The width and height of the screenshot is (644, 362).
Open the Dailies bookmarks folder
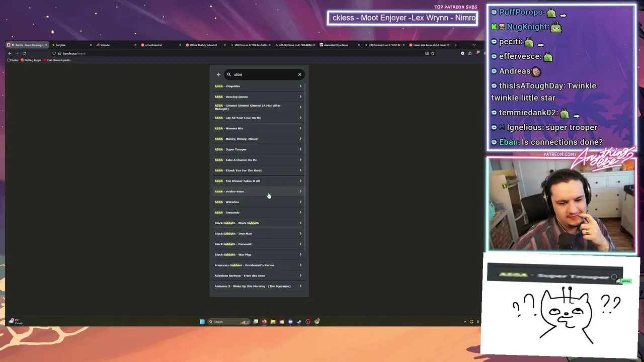(x=13, y=60)
